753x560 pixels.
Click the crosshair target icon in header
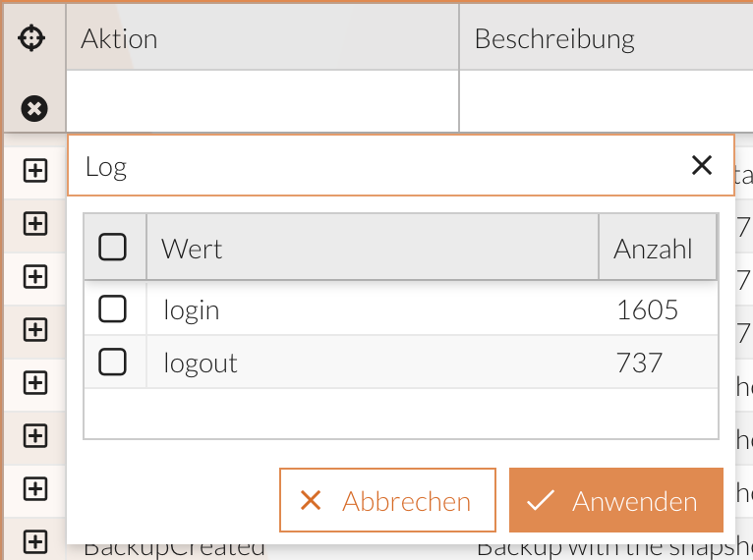click(x=32, y=38)
